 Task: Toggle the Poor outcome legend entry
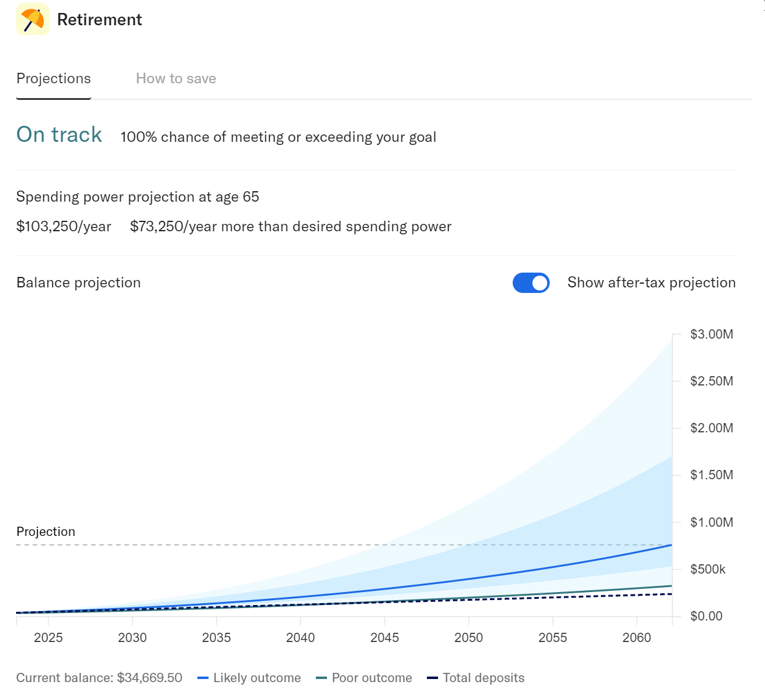(x=372, y=678)
